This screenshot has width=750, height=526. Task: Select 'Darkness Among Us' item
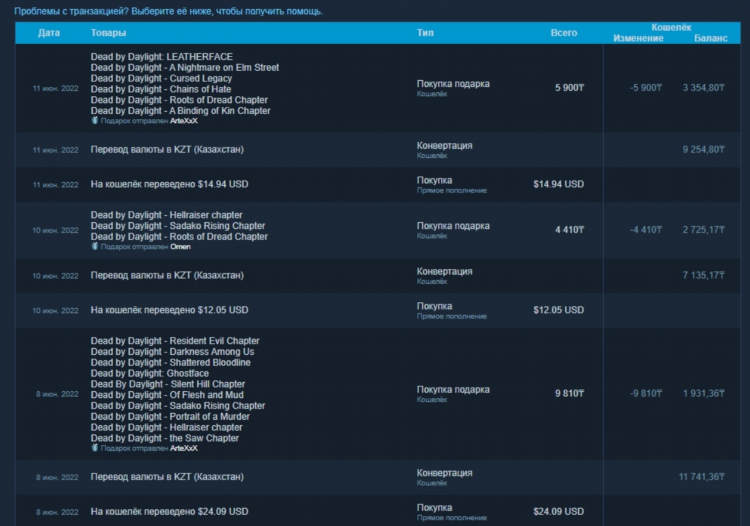pyautogui.click(x=173, y=352)
